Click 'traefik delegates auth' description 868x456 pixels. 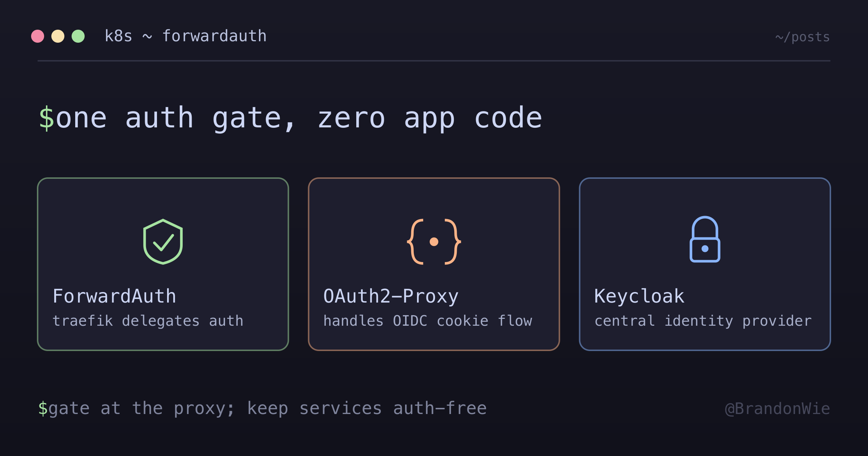tap(148, 321)
